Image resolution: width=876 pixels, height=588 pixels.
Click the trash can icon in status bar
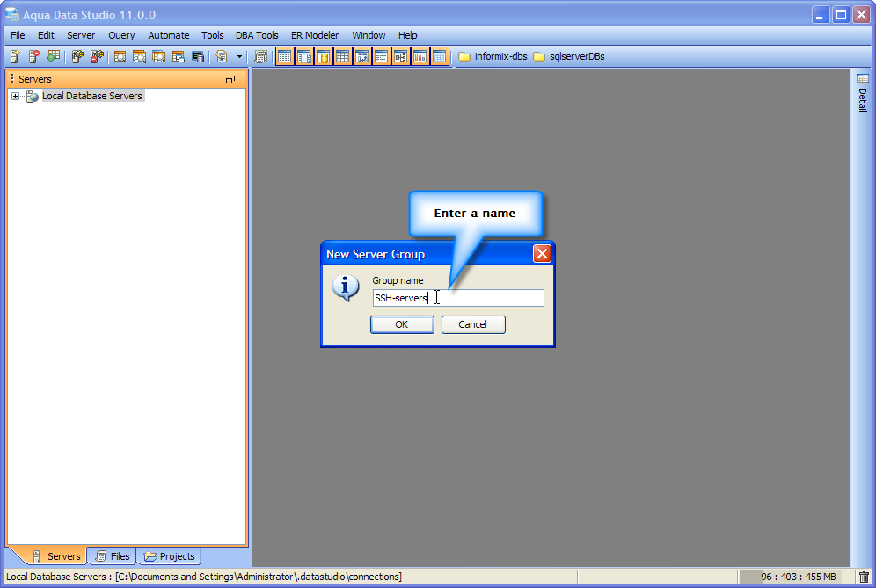pyautogui.click(x=864, y=577)
